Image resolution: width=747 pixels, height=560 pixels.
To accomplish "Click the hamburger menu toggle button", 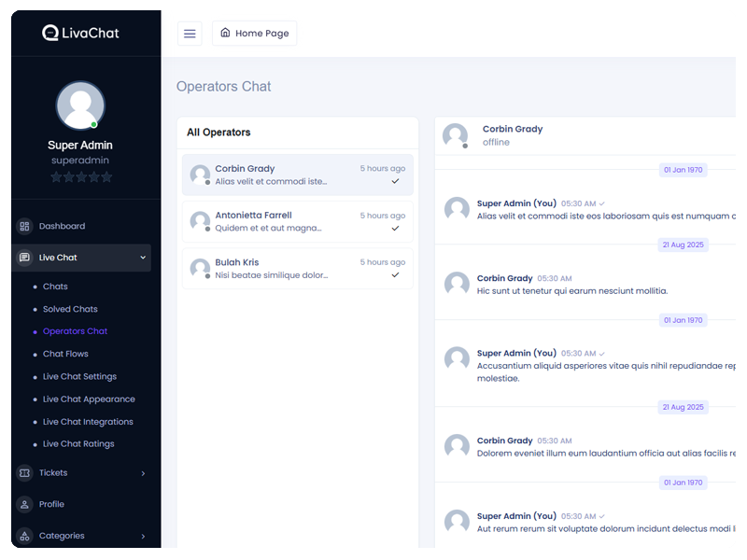I will click(190, 34).
